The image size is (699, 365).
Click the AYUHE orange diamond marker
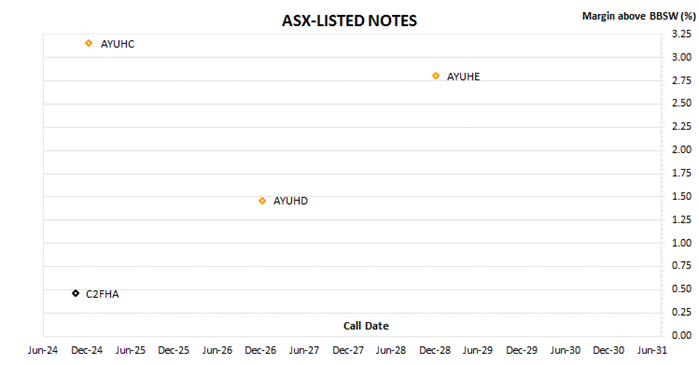(436, 76)
